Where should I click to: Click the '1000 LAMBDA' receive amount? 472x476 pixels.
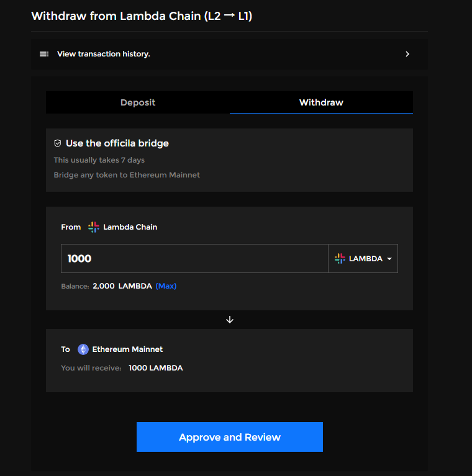(156, 368)
